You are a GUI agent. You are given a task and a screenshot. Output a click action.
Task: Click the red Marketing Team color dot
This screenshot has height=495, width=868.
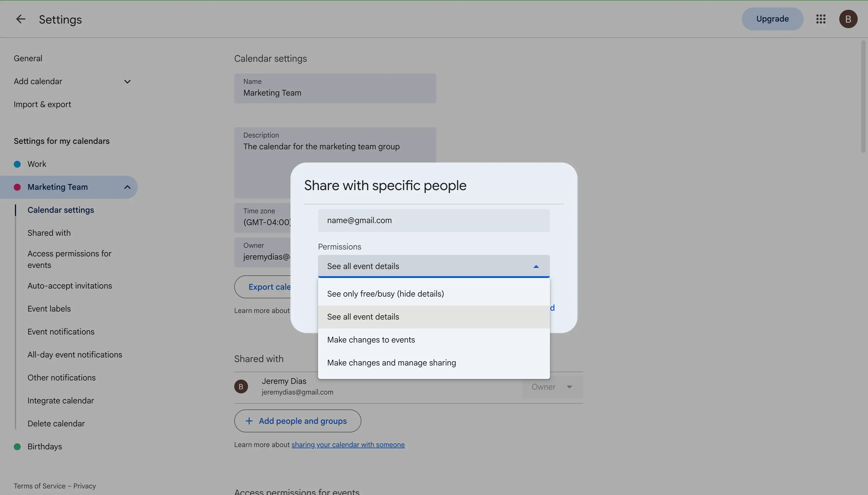tap(17, 187)
